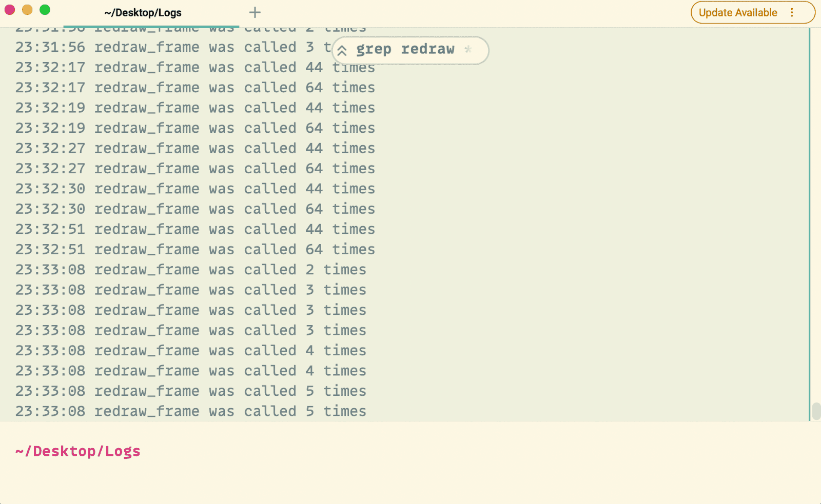Click the 23:31:56 line called 3 times

169,47
